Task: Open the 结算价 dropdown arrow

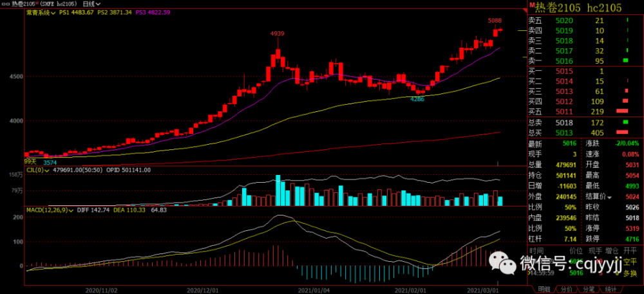Action: coord(609,198)
